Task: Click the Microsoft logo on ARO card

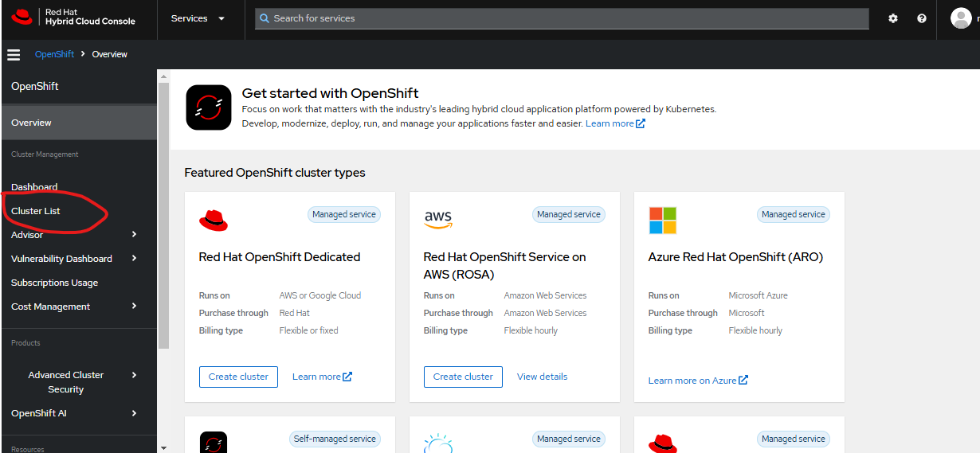Action: point(662,221)
